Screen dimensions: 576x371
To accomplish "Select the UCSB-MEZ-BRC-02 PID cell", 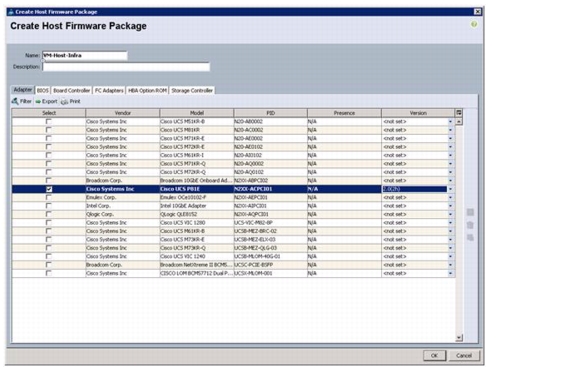I will (270, 231).
